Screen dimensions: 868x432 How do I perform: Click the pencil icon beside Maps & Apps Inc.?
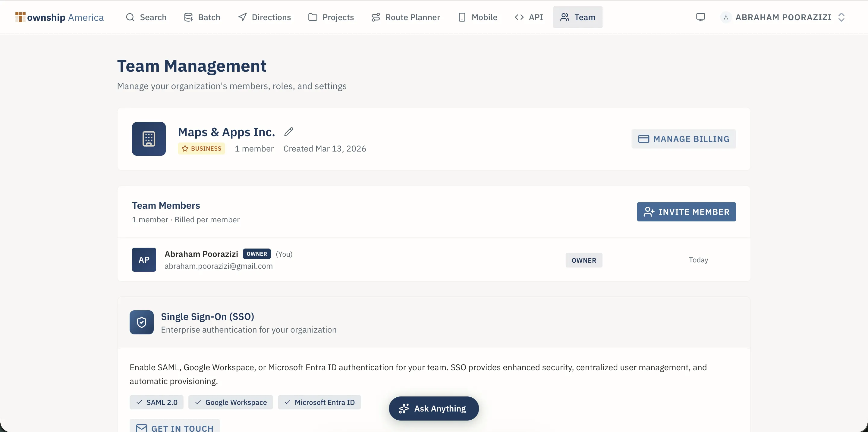pyautogui.click(x=288, y=132)
